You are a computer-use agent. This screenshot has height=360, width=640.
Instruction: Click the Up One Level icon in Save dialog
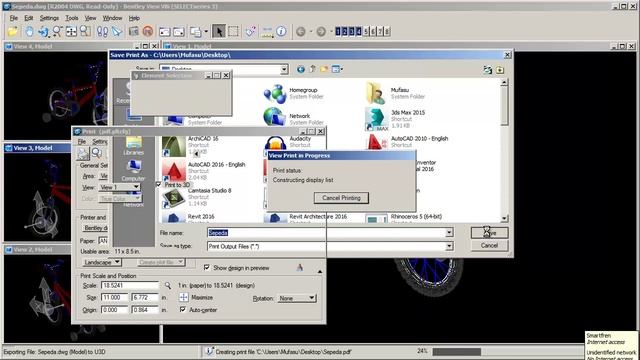[313, 69]
